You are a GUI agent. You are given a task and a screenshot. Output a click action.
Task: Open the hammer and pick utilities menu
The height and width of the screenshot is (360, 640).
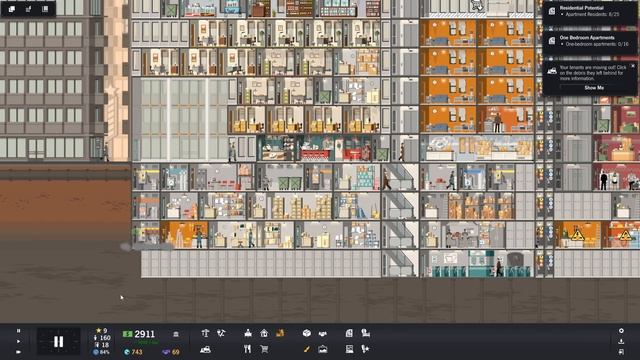point(221,333)
